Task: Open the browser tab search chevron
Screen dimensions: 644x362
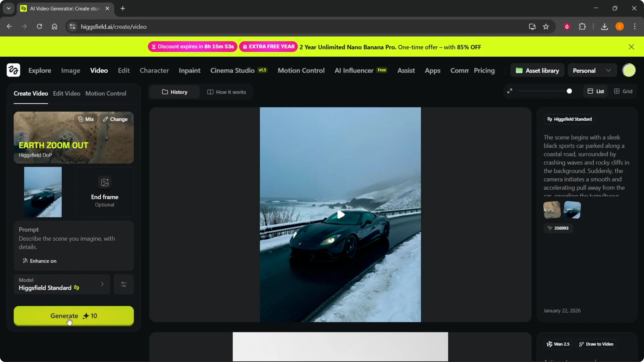Action: coord(8,8)
